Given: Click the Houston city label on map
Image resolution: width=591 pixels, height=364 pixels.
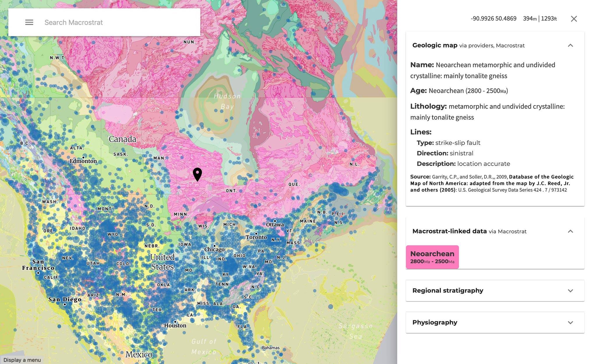Looking at the screenshot, I should coord(175,325).
